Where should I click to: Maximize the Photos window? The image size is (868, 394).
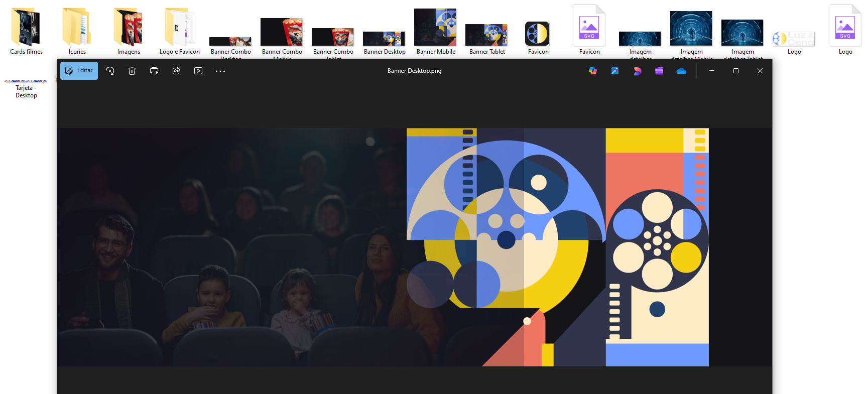[736, 71]
